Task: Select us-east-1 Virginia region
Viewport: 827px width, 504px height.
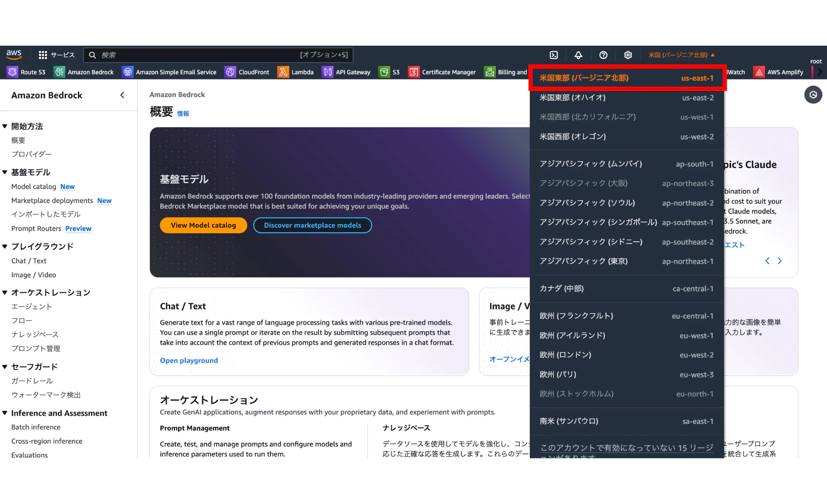Action: point(627,78)
